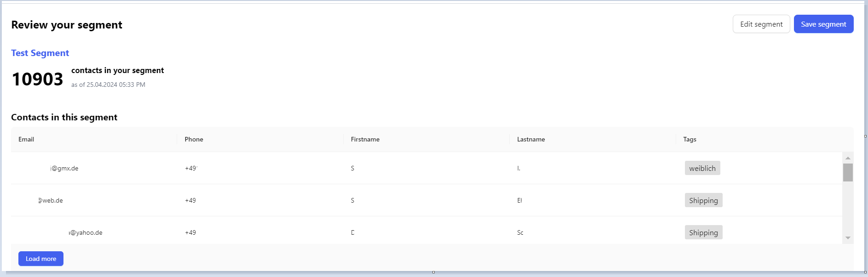Select the Tags column header
The height and width of the screenshot is (277, 868).
[690, 139]
